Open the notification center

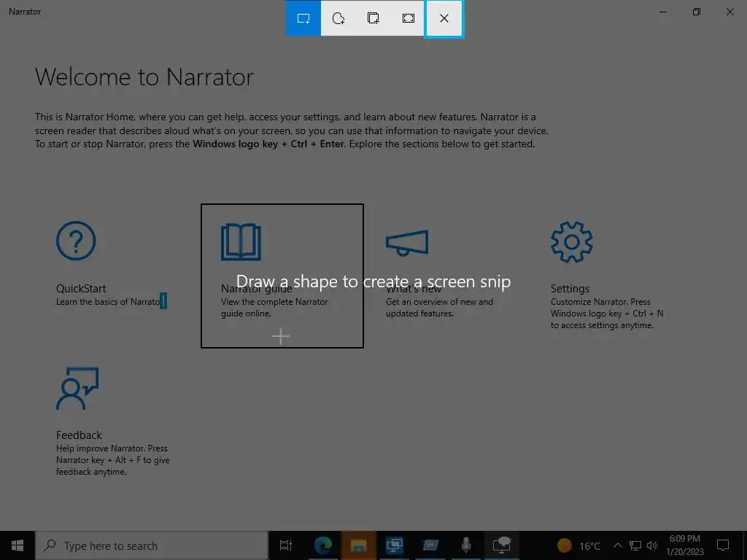click(x=723, y=545)
